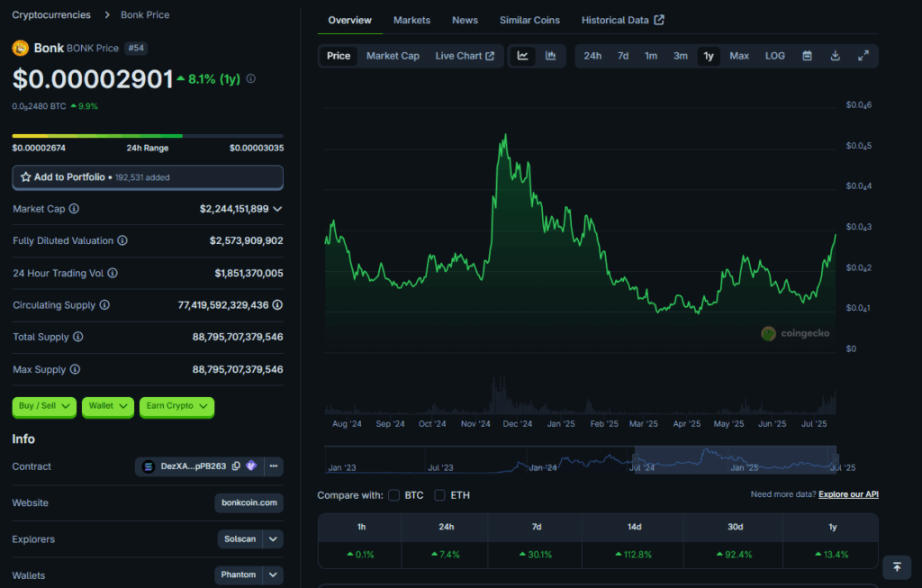Open info icon beside circulating supply value

click(277, 304)
